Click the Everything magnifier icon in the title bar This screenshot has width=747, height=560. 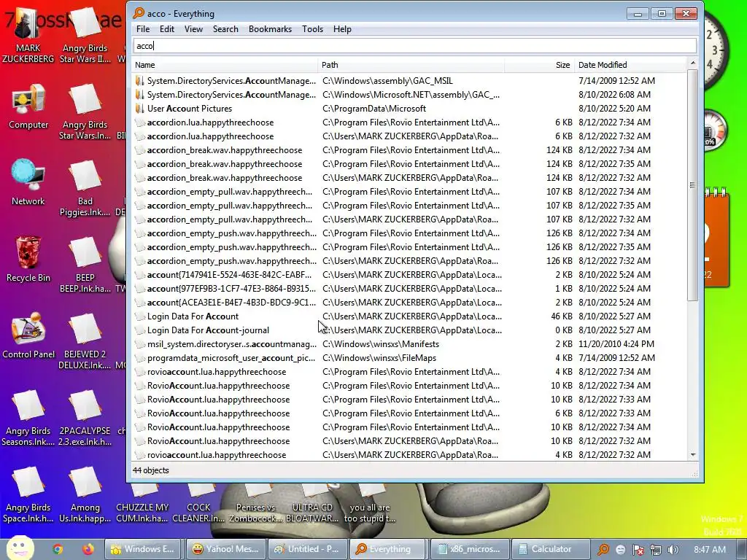click(139, 13)
